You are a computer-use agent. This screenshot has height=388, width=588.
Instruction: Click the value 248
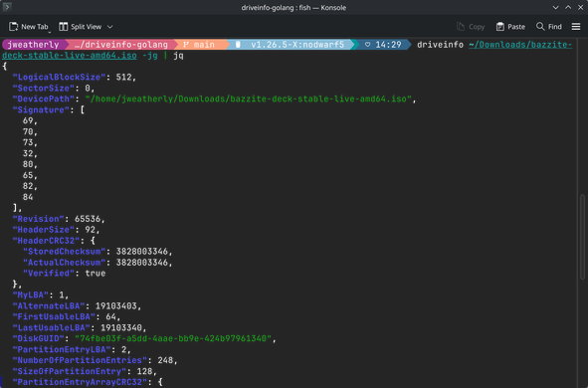[165, 360]
